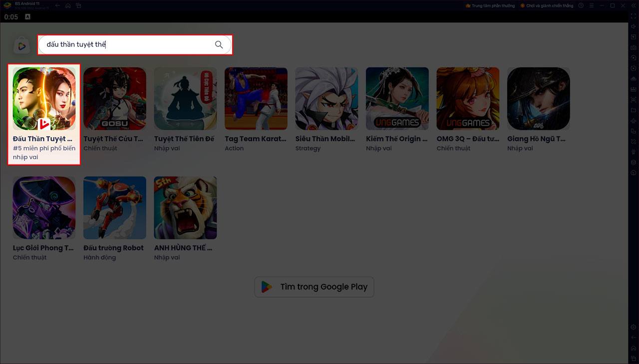The width and height of the screenshot is (639, 364).
Task: Click Tìm trong Google Play button
Action: click(314, 287)
